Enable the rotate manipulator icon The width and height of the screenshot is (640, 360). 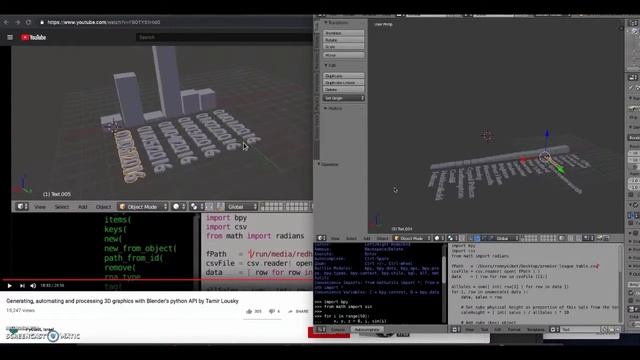tap(484, 238)
